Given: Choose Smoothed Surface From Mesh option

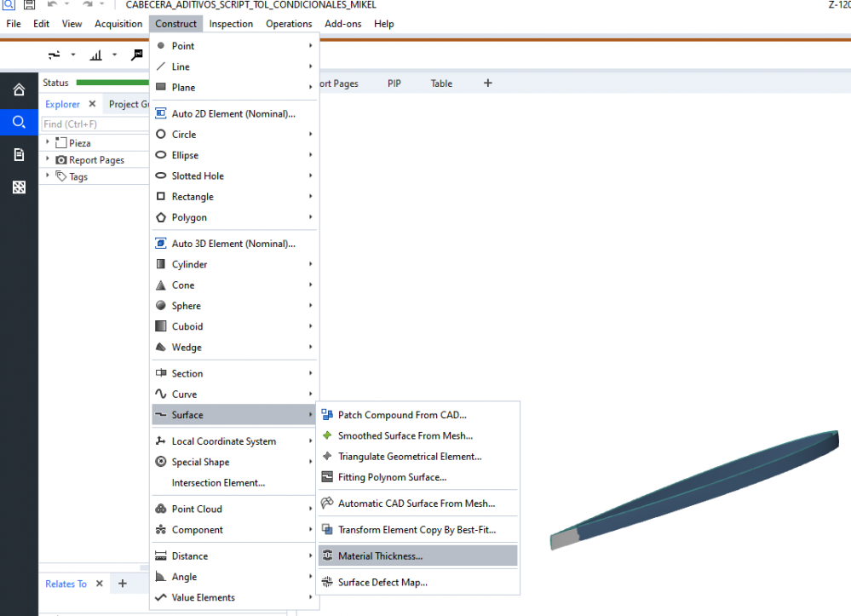Looking at the screenshot, I should tap(405, 435).
